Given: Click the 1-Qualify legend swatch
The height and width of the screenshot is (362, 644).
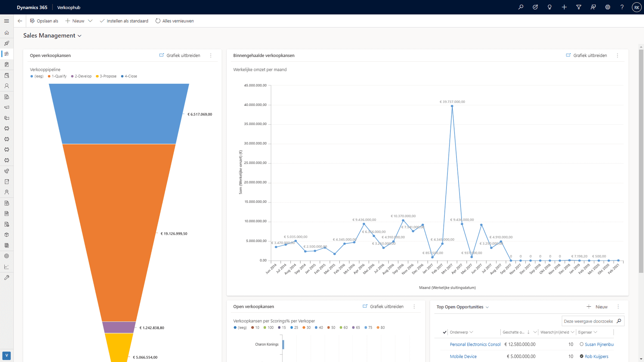Looking at the screenshot, I should (49, 76).
